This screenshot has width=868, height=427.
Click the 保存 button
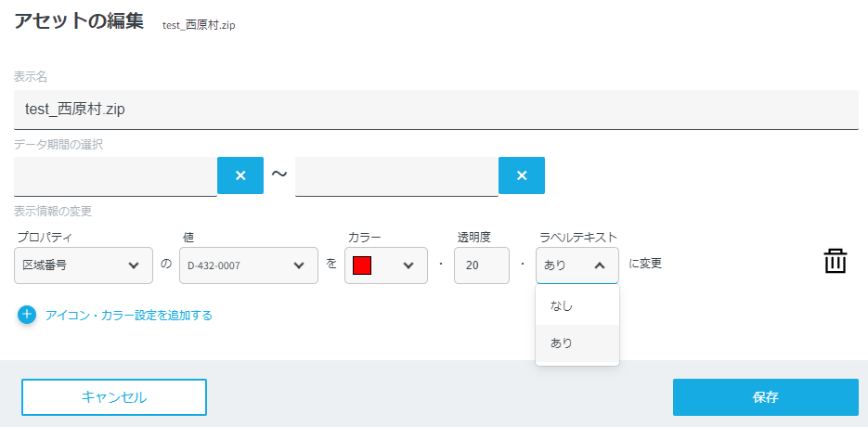(x=765, y=397)
